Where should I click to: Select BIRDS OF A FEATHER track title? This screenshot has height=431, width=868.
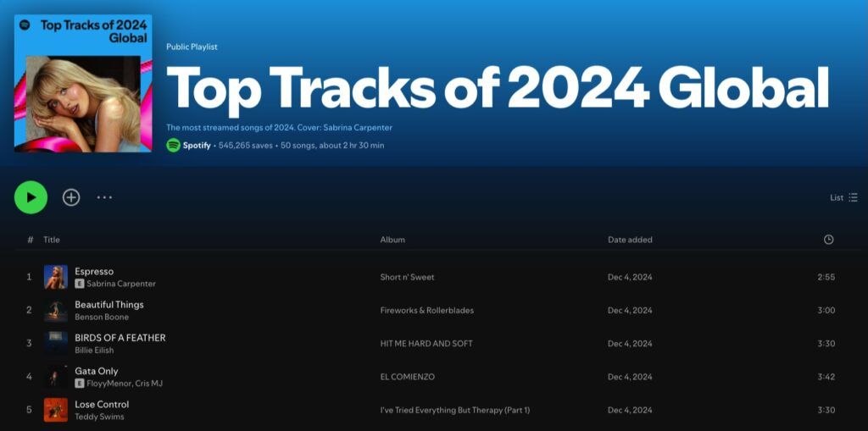click(x=120, y=338)
